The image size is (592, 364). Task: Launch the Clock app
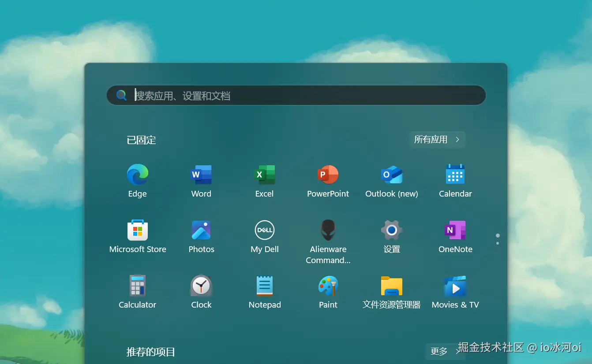(201, 286)
